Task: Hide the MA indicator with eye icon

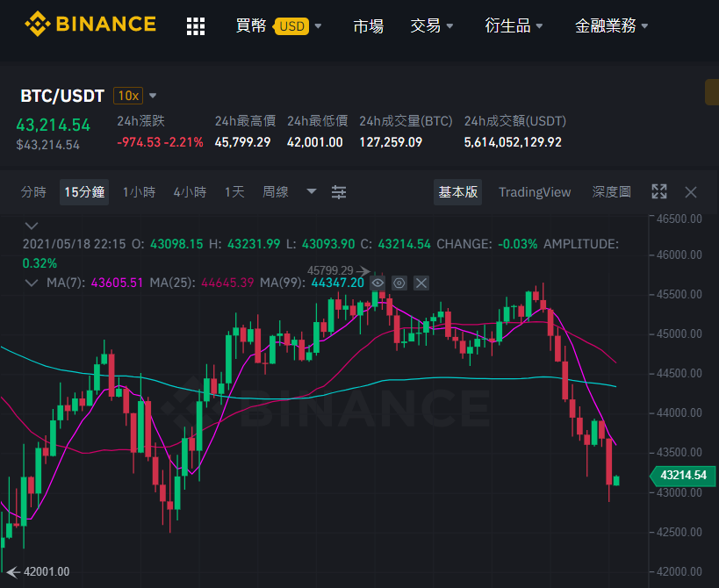Action: pos(377,283)
